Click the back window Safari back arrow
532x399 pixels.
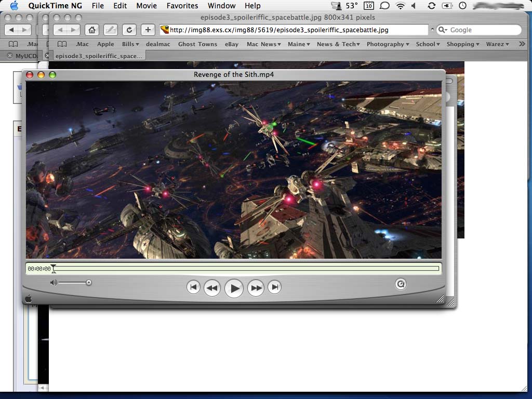(x=11, y=30)
